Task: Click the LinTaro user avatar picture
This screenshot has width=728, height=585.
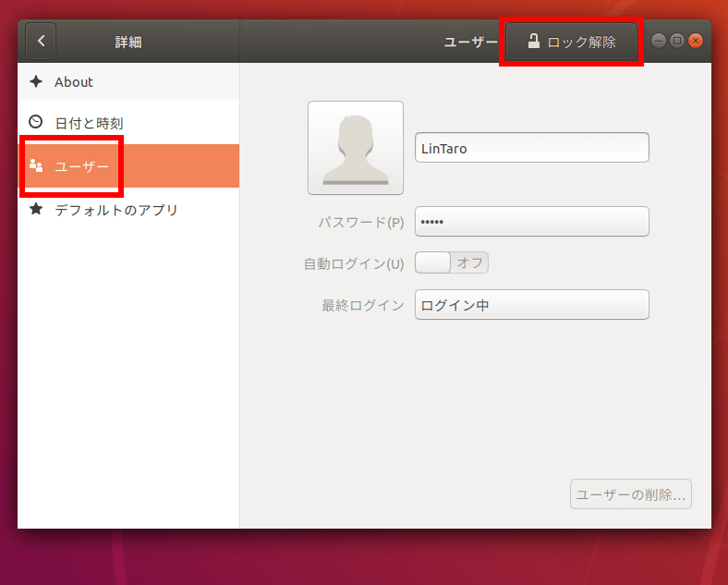Action: pos(356,148)
